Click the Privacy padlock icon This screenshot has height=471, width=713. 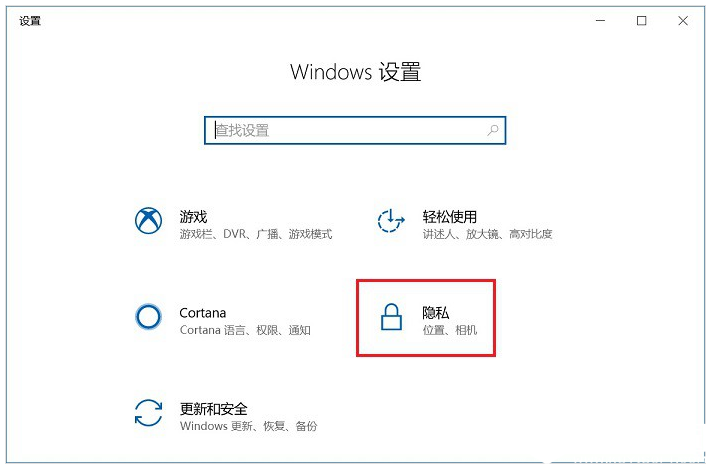click(391, 316)
